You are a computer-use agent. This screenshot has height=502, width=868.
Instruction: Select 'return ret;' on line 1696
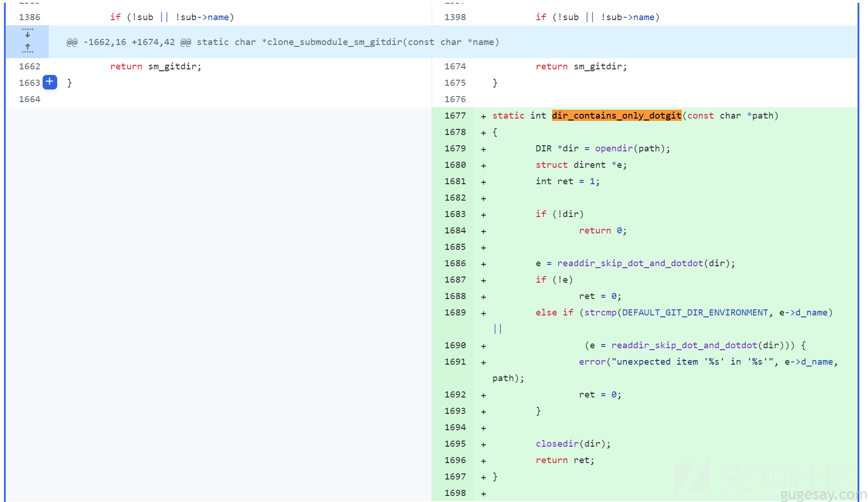(x=565, y=460)
